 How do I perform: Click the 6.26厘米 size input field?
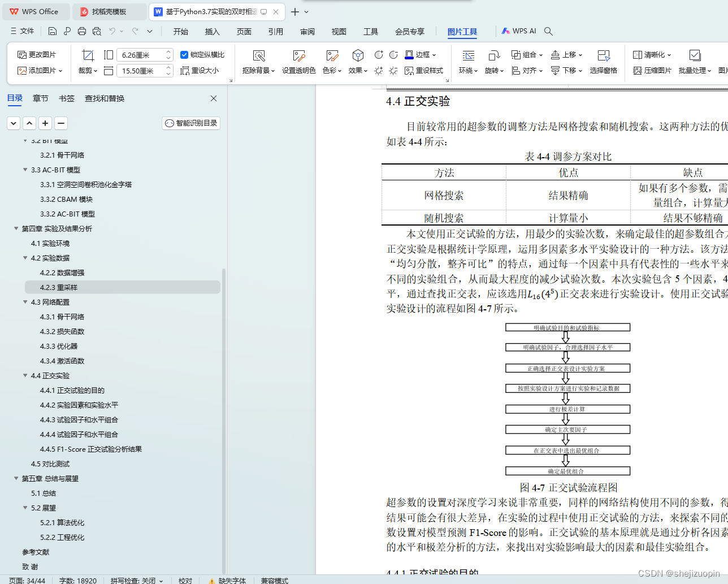tap(138, 55)
